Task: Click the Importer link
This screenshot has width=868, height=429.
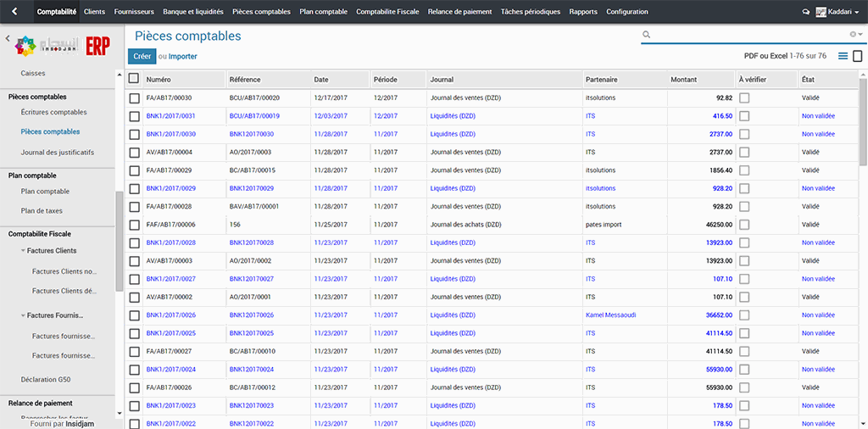Action: [182, 57]
